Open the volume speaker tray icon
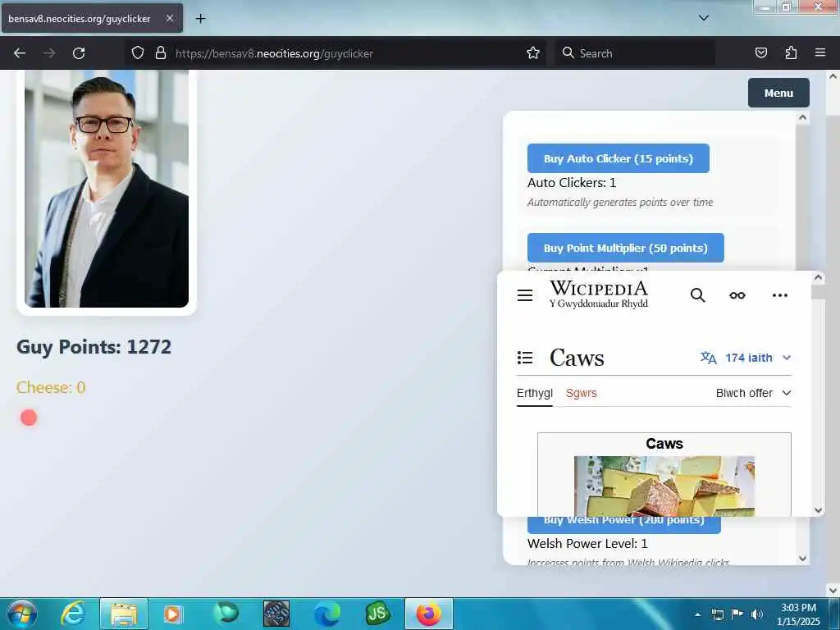This screenshot has height=630, width=840. [757, 614]
